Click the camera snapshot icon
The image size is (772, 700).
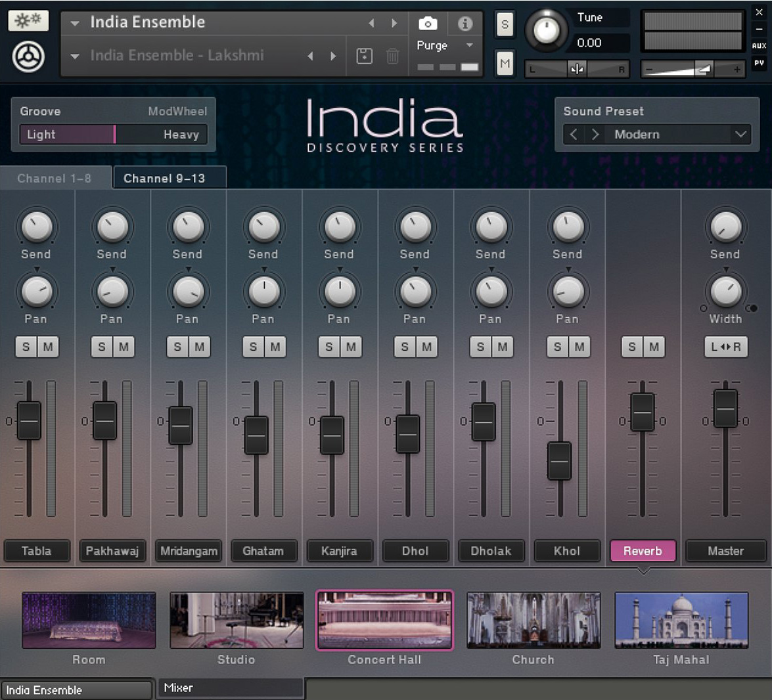427,24
